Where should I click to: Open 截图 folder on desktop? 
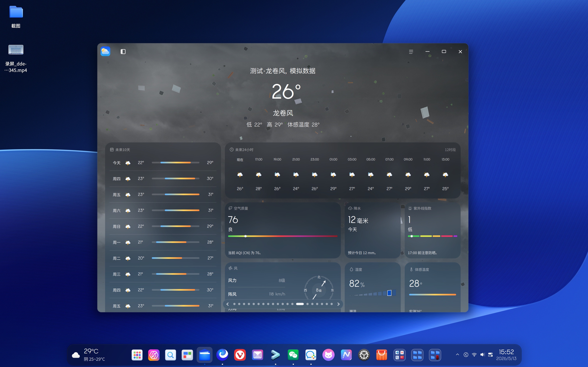(16, 17)
